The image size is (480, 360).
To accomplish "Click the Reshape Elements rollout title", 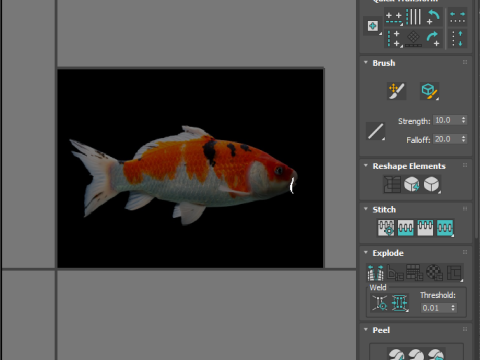I will point(409,166).
